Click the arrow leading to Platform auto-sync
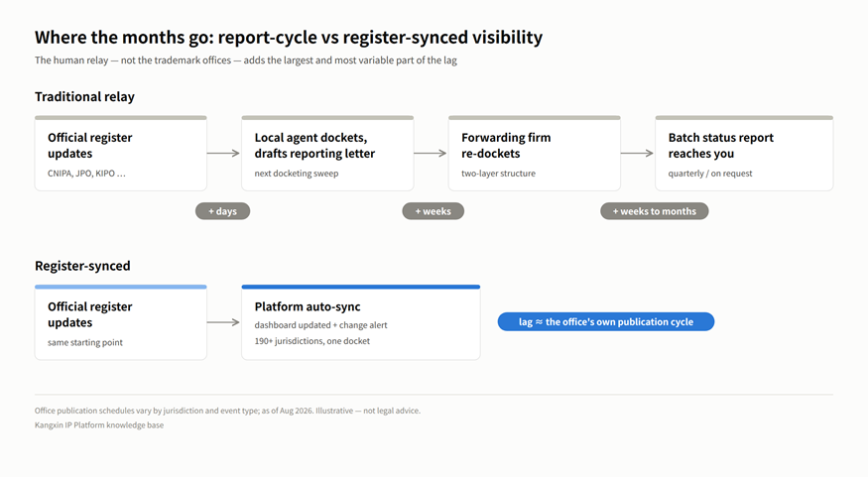This screenshot has width=868, height=477. (x=223, y=322)
